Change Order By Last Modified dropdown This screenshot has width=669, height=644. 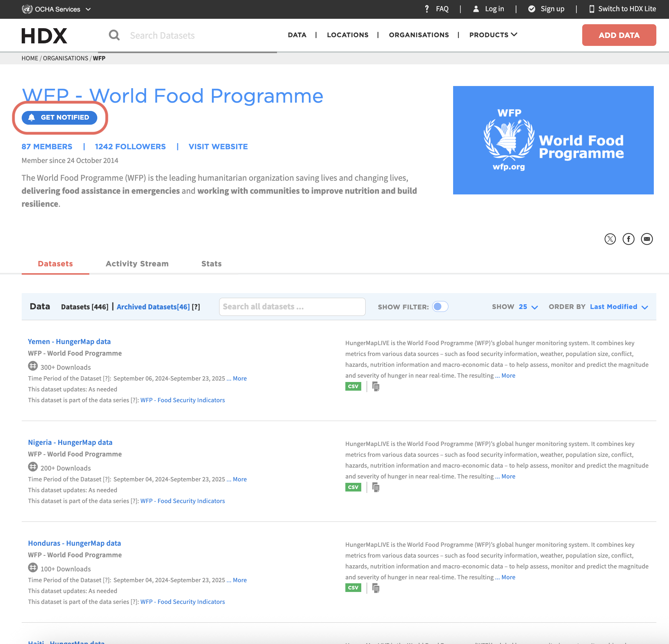[x=618, y=307]
